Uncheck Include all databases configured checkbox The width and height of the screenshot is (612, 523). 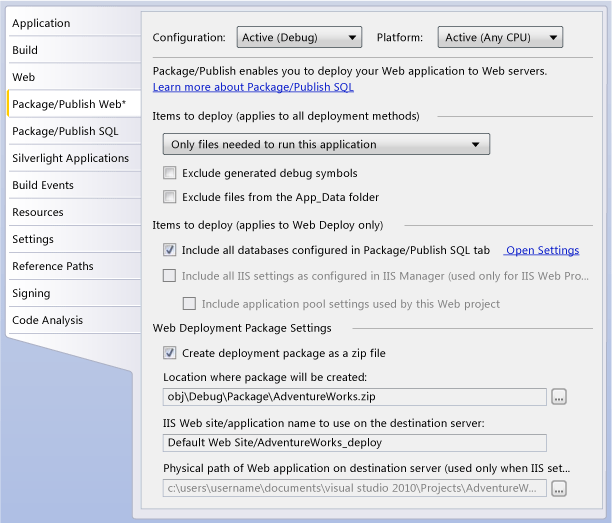click(169, 250)
